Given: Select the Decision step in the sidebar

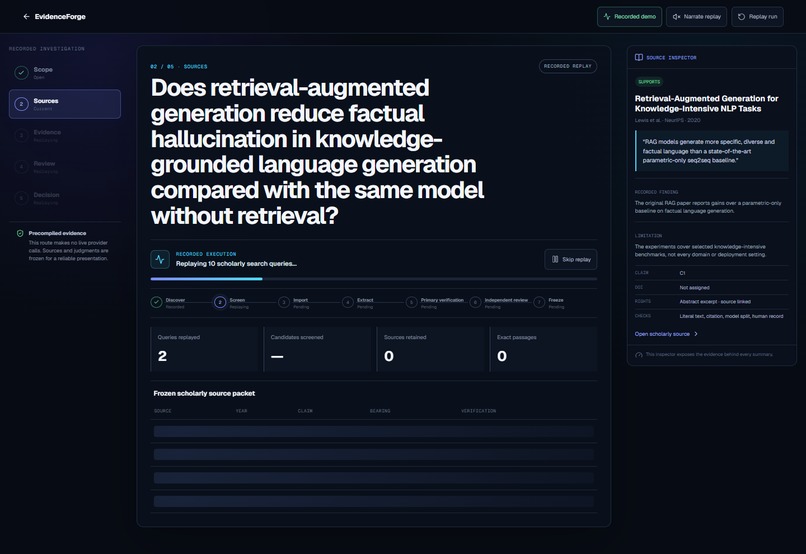Looking at the screenshot, I should 65,198.
